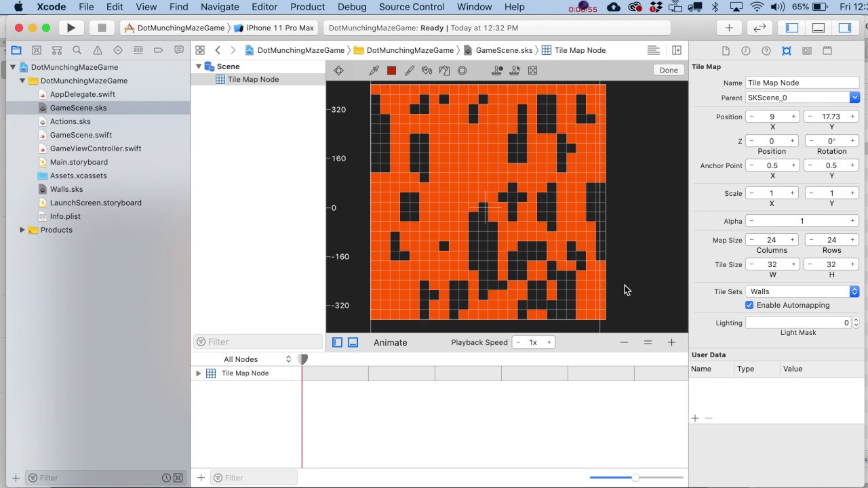Toggle the navigator panel visibility button
The height and width of the screenshot is (488, 868).
[792, 28]
